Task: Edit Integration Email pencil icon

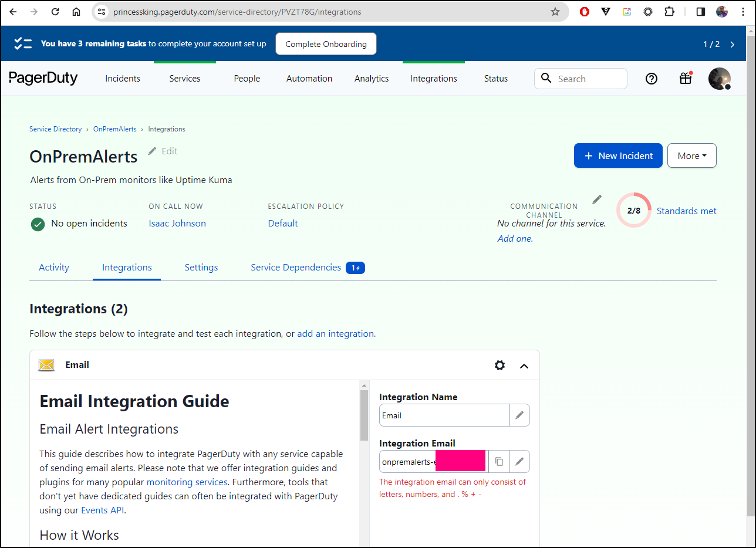Action: pos(519,462)
